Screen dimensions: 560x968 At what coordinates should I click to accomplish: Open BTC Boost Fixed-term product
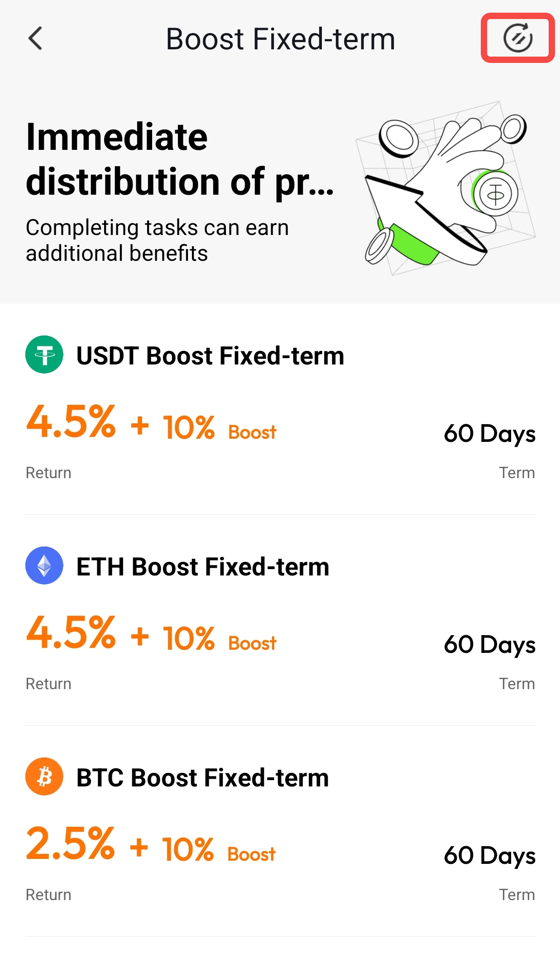coord(202,778)
